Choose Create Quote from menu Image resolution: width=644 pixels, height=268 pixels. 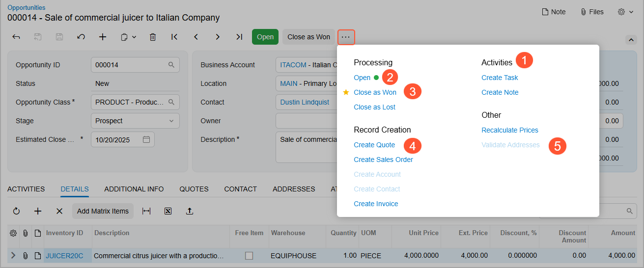point(374,145)
